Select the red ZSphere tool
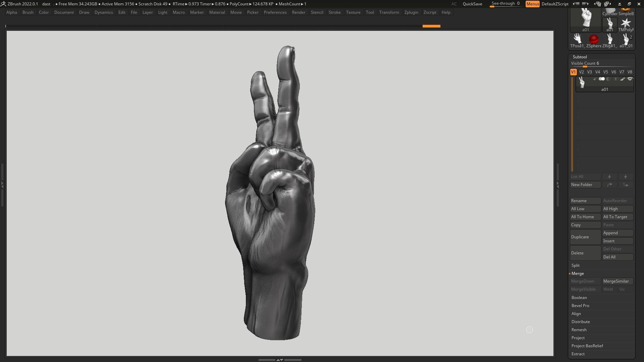The height and width of the screenshot is (362, 644). (x=593, y=40)
